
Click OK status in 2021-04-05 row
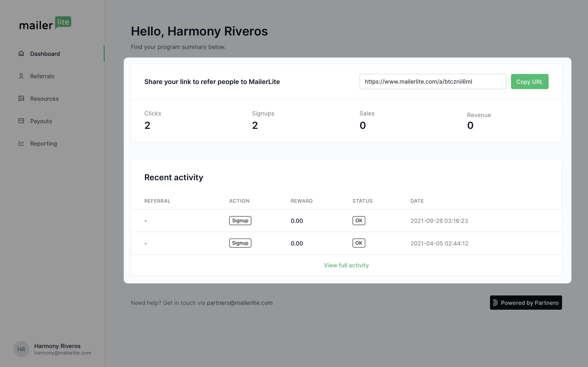359,243
